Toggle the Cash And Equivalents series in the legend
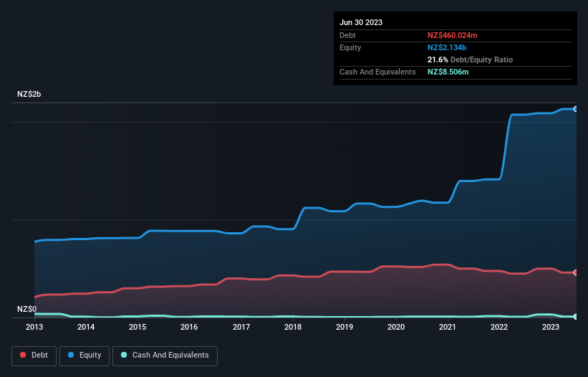588x377 pixels. pos(165,355)
